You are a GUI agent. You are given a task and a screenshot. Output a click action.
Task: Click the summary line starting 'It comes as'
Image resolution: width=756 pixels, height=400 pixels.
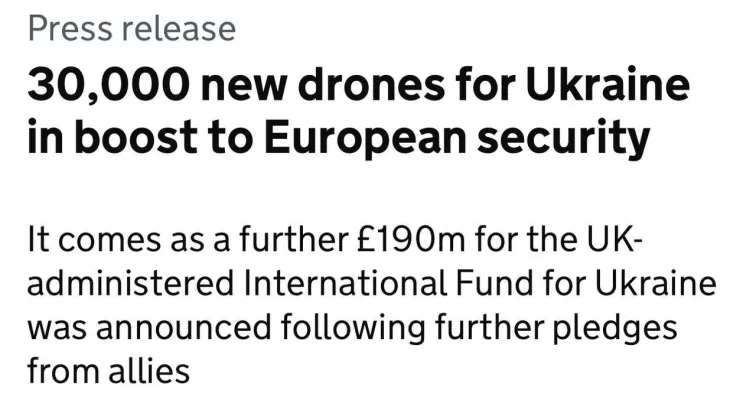pyautogui.click(x=335, y=240)
